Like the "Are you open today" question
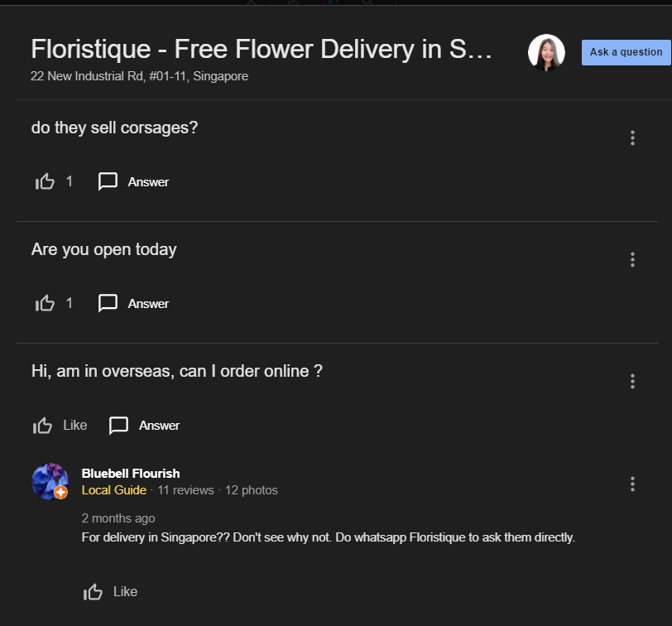Screen dimensions: 672x626 pyautogui.click(x=45, y=303)
